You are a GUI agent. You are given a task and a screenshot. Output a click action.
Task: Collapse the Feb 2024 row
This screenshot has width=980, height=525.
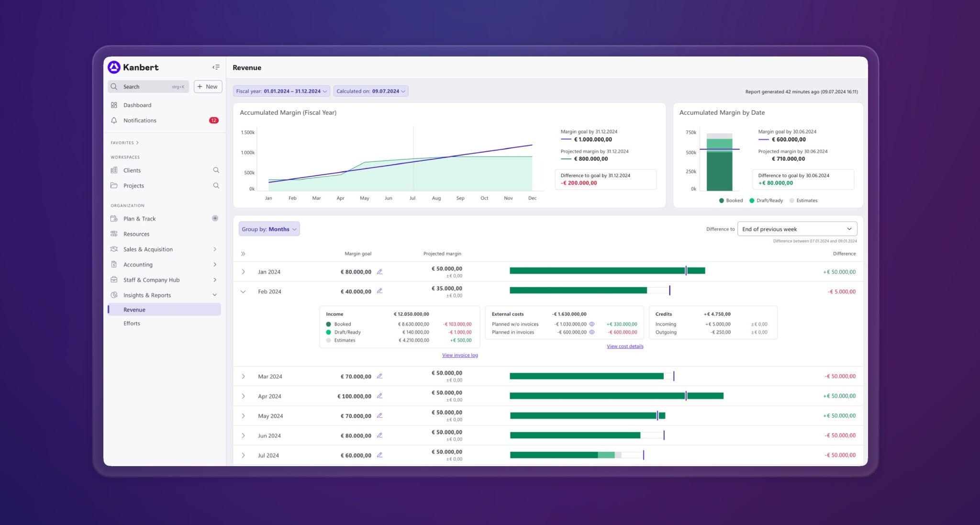pos(243,292)
